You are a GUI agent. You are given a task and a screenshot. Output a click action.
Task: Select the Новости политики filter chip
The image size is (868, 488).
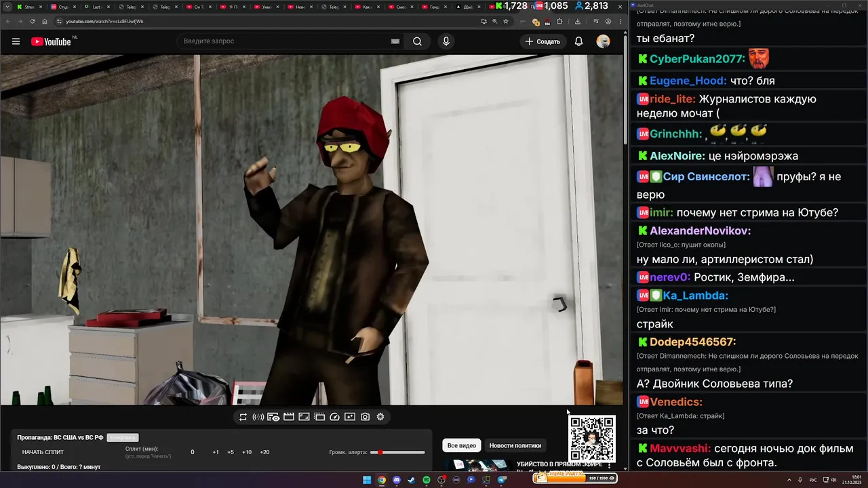pyautogui.click(x=515, y=445)
